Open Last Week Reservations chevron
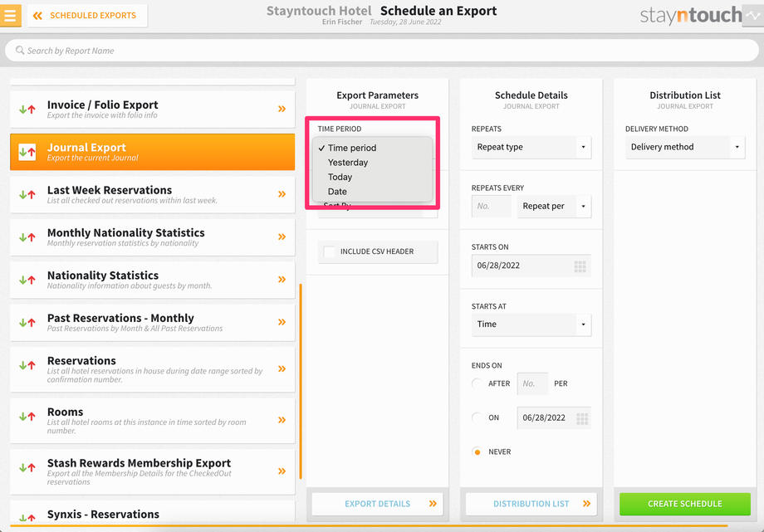764x532 pixels. point(282,194)
